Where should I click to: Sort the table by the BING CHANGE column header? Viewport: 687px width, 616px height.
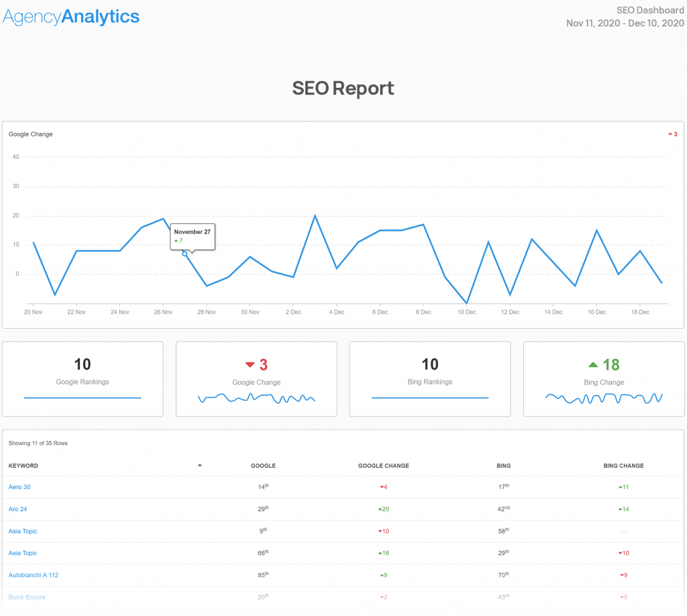click(623, 466)
